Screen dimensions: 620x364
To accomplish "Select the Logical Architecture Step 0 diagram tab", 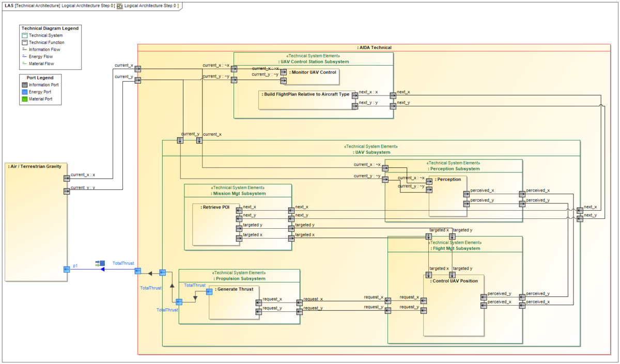I will click(x=150, y=6).
